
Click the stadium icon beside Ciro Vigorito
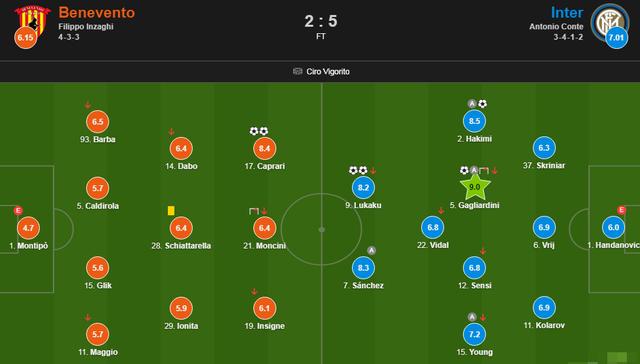click(298, 71)
